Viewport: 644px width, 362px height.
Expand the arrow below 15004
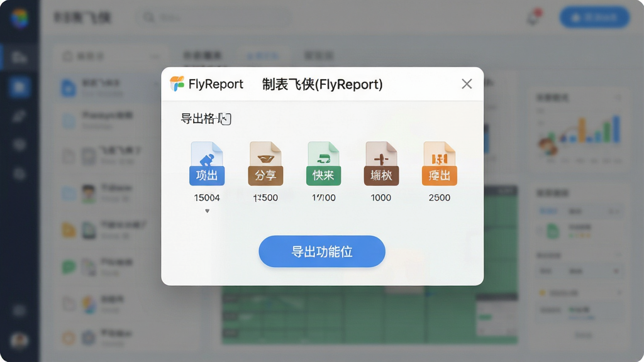pyautogui.click(x=207, y=211)
